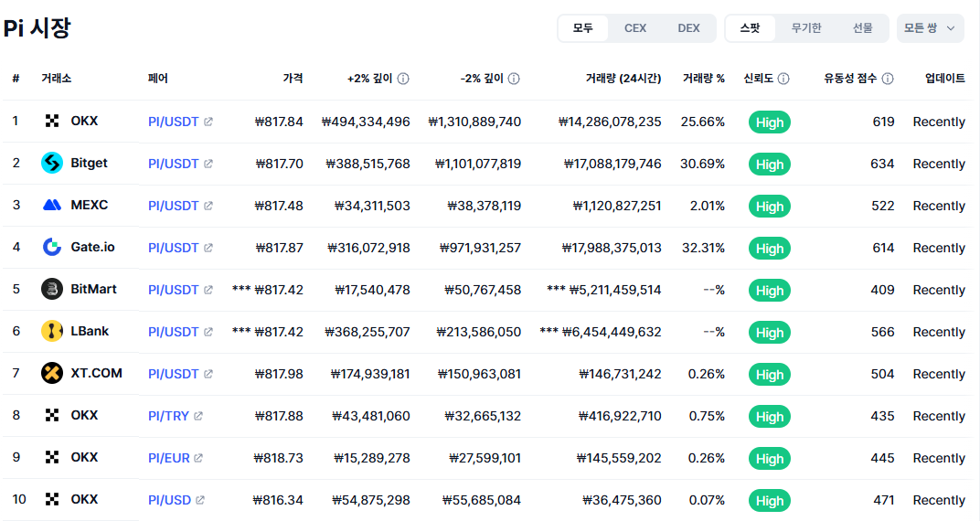This screenshot has width=980, height=521.
Task: Show info for +2% 깊이 column
Action: 403,79
